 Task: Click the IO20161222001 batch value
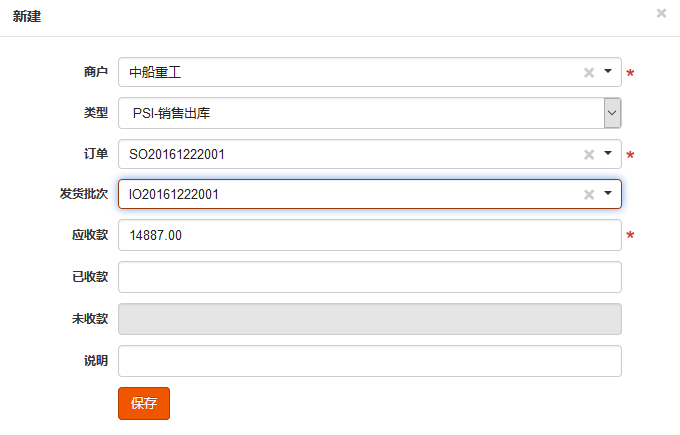[x=174, y=195]
